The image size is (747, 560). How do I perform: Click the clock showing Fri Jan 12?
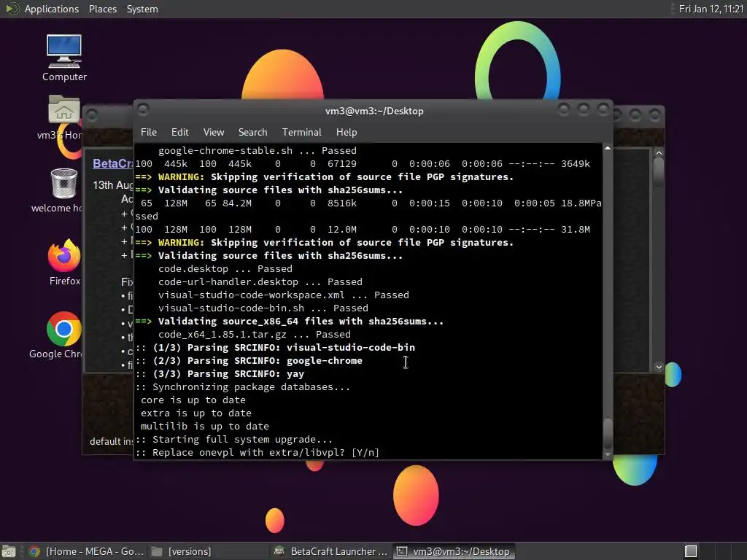click(x=711, y=9)
